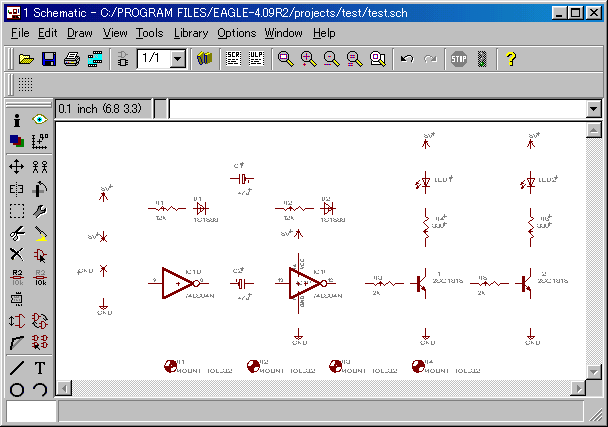Screen dimensions: 608x427
Task: Click into the command line input field
Action: point(378,109)
